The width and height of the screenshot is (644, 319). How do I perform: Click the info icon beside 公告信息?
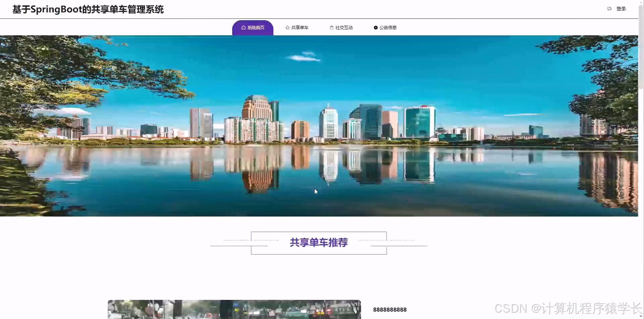[375, 28]
